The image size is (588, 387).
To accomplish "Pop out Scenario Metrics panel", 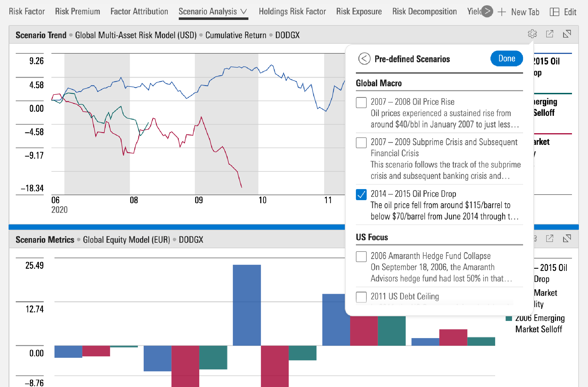I will pyautogui.click(x=550, y=238).
